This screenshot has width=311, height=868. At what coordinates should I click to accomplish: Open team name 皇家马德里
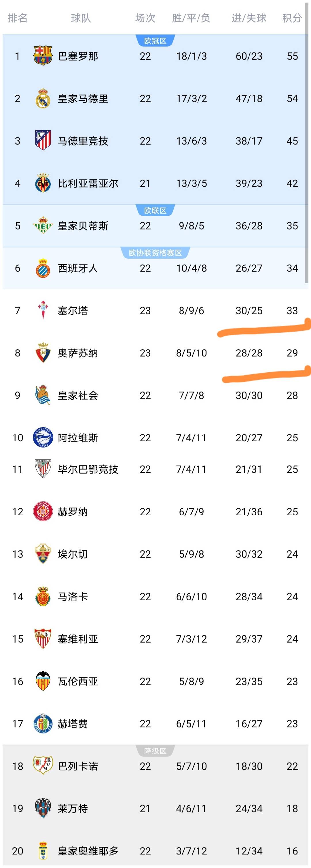83,99
